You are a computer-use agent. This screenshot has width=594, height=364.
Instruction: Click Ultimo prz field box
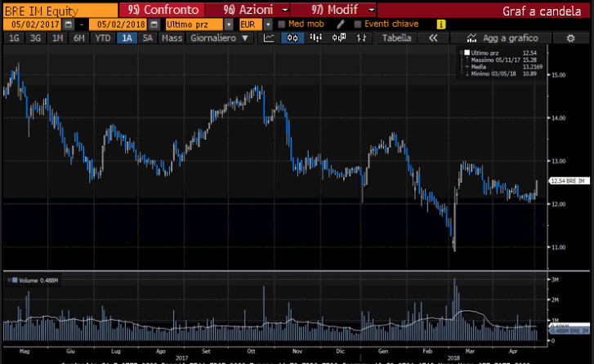coord(194,24)
